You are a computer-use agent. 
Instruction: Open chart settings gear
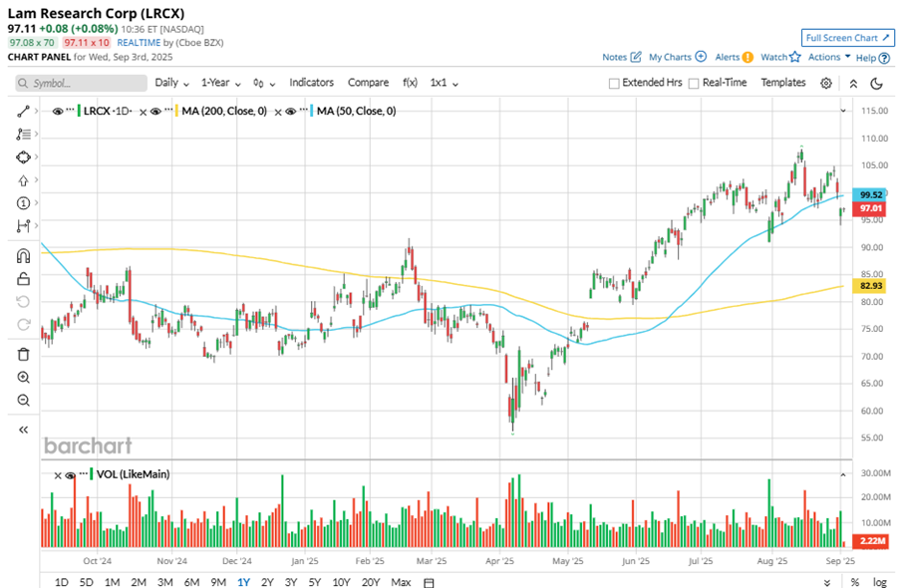[826, 84]
